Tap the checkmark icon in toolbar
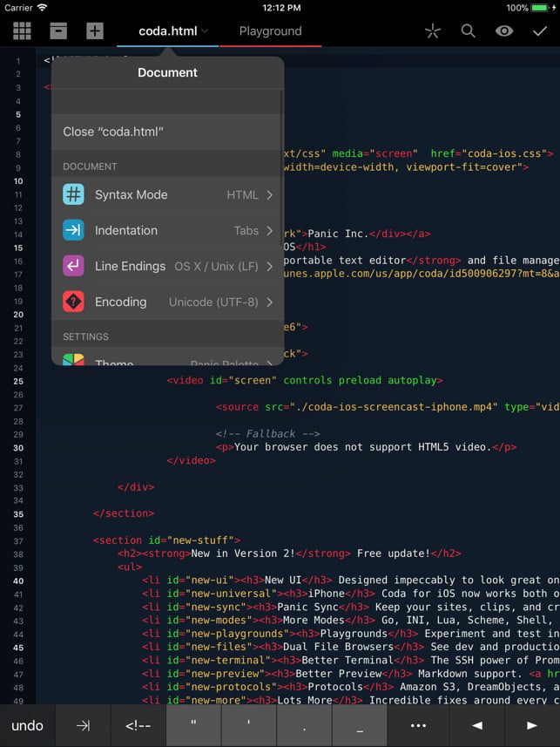This screenshot has height=747, width=560. 540,31
